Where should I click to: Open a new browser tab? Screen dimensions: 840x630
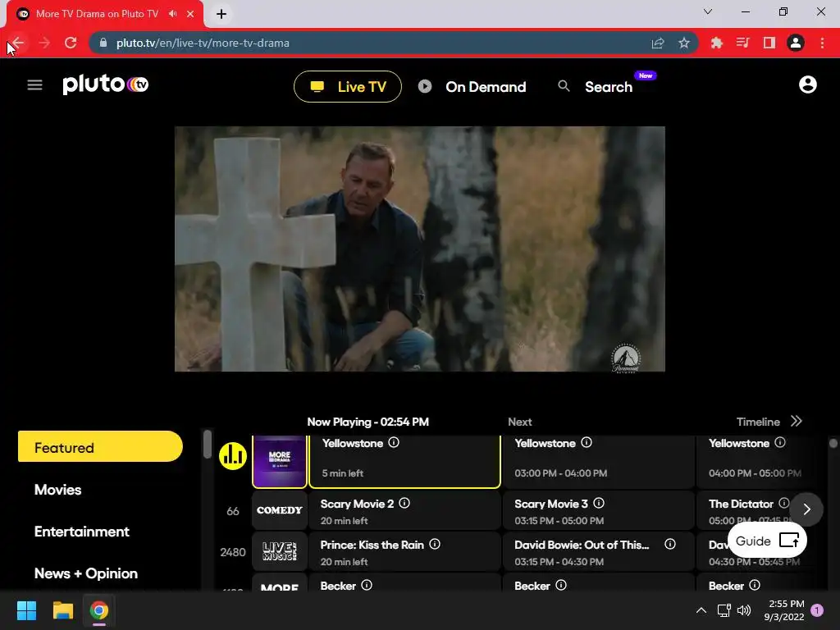pyautogui.click(x=221, y=14)
